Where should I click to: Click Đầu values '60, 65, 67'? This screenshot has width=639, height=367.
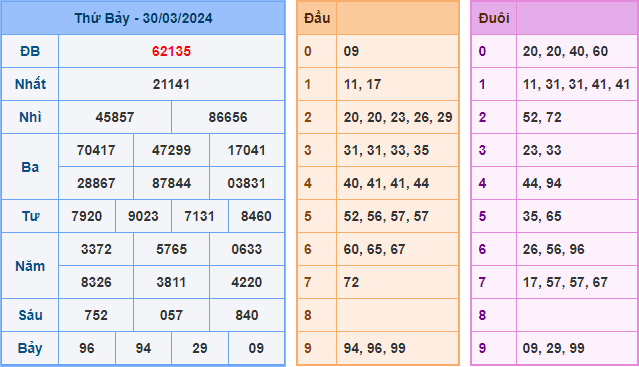pyautogui.click(x=375, y=249)
